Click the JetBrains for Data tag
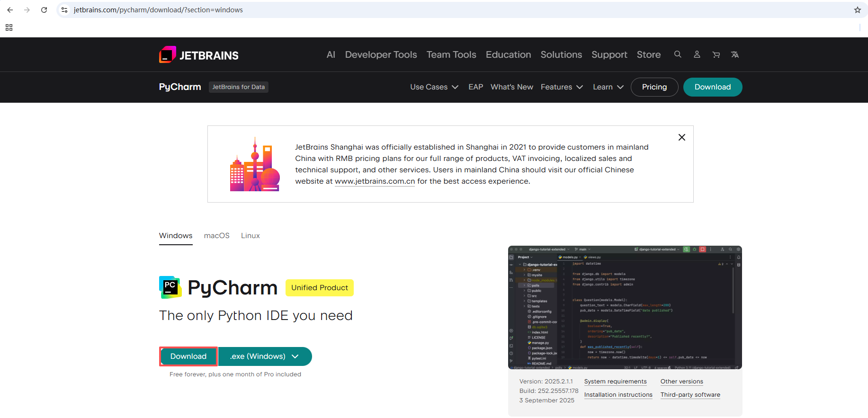The width and height of the screenshot is (868, 418). point(239,87)
